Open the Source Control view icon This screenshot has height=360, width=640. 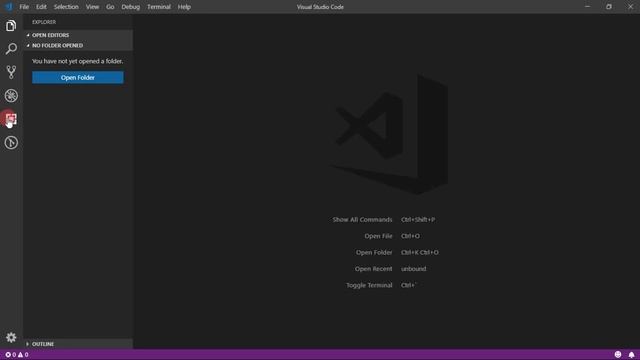11,72
